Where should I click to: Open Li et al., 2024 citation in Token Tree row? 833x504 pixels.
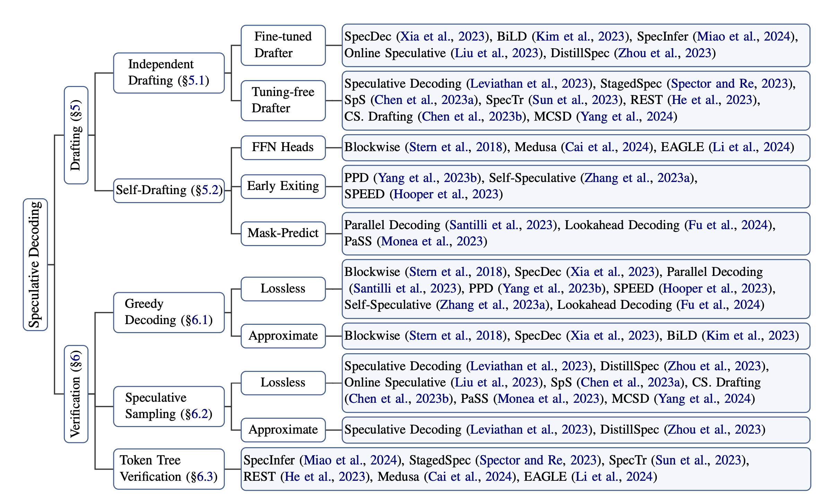(614, 477)
